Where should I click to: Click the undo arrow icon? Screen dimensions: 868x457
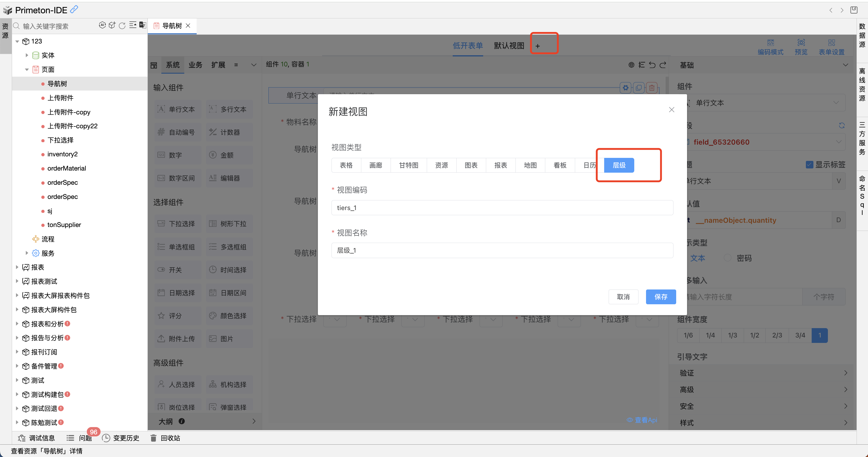[x=652, y=65]
